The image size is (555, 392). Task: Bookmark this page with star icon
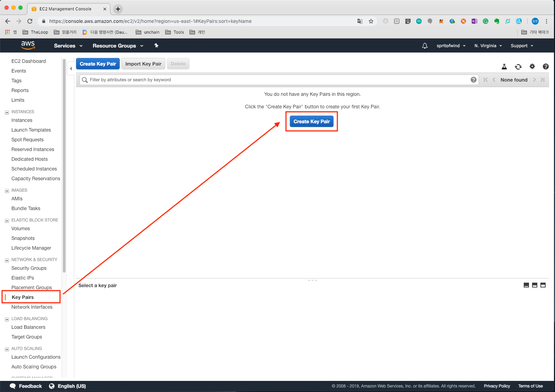371,21
